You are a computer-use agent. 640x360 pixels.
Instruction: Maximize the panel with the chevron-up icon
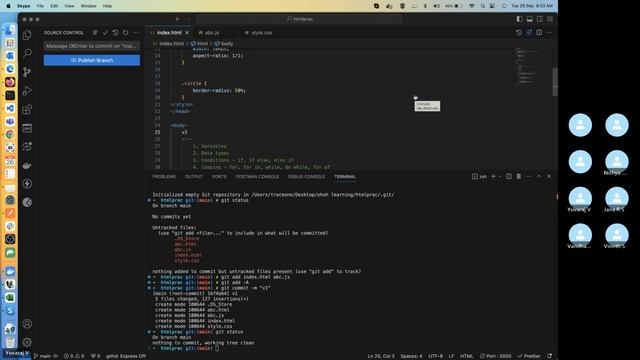point(539,176)
